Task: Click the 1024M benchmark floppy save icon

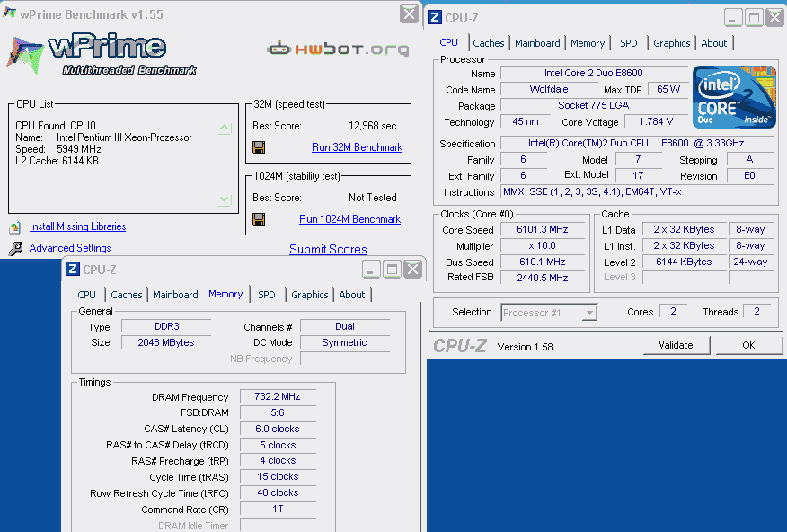Action: (259, 219)
